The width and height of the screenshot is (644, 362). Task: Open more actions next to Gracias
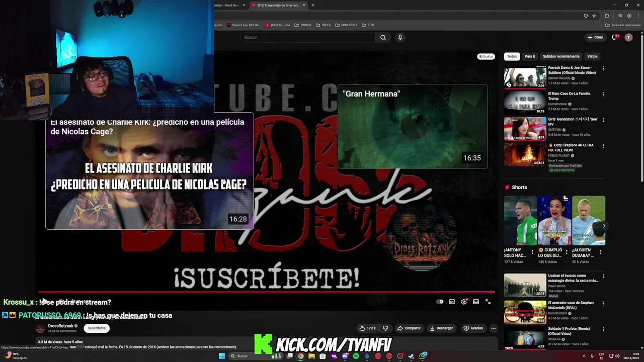click(493, 328)
